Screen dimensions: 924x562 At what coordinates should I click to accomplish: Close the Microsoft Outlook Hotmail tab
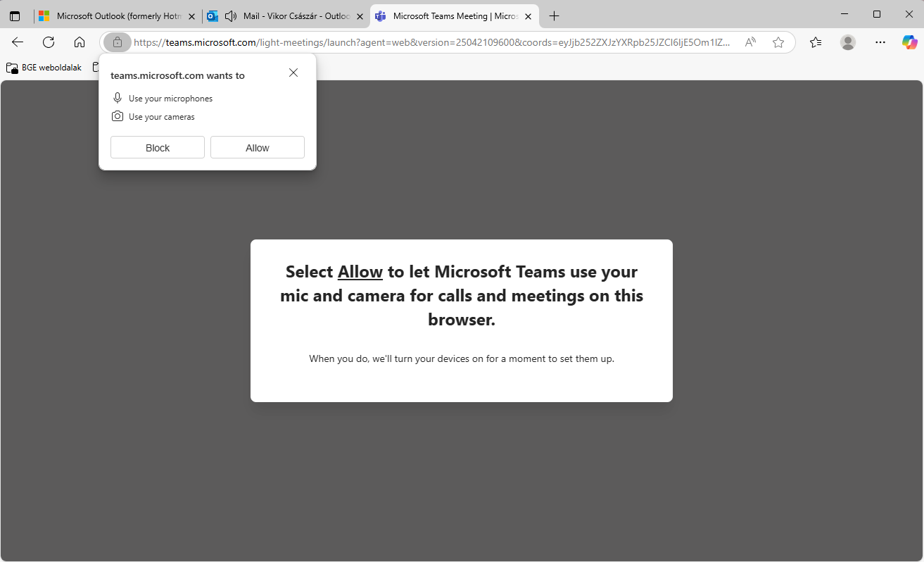coord(192,16)
